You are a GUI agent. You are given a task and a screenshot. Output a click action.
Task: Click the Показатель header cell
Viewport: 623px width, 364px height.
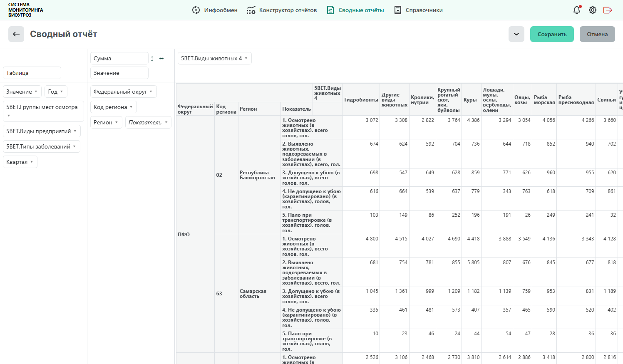(297, 109)
